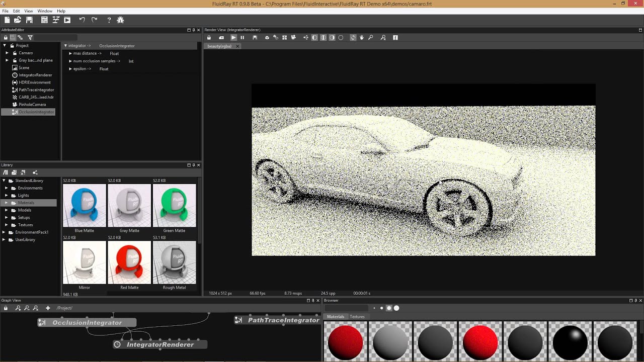Click the PathTraceIntegrator node in Graph View
Viewport: 644px width, 362px height.
coord(278,320)
